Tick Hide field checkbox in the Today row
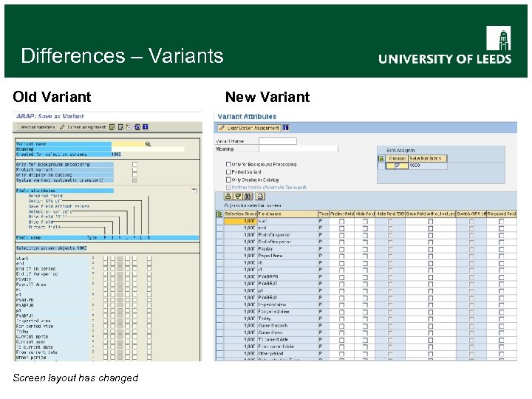The height and width of the screenshot is (399, 532). 365,318
